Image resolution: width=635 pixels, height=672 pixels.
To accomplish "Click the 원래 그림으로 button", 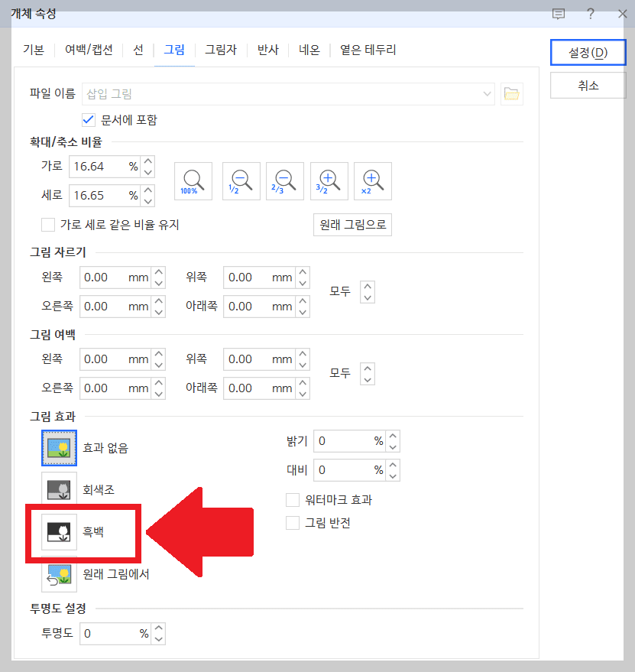I will [x=352, y=225].
